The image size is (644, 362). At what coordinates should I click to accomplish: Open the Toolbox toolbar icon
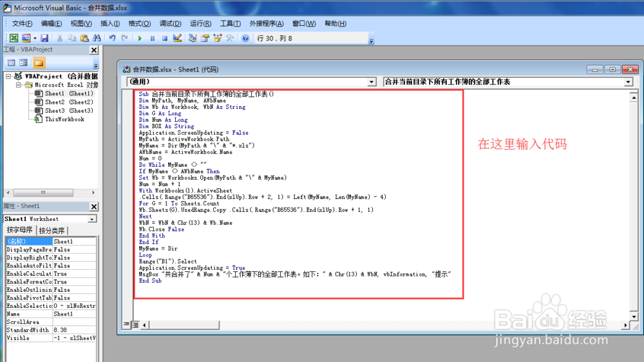pyautogui.click(x=230, y=38)
